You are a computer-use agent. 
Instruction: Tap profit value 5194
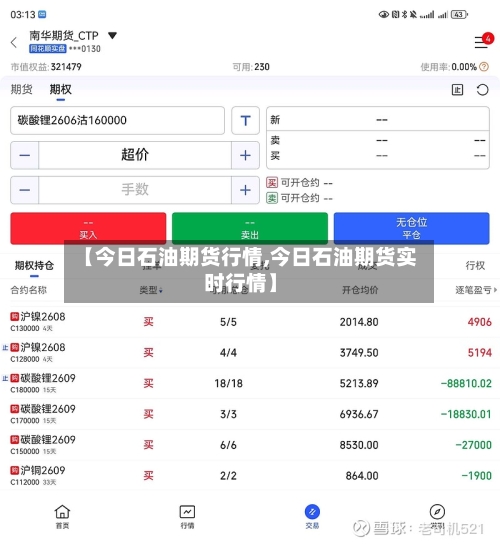point(480,353)
